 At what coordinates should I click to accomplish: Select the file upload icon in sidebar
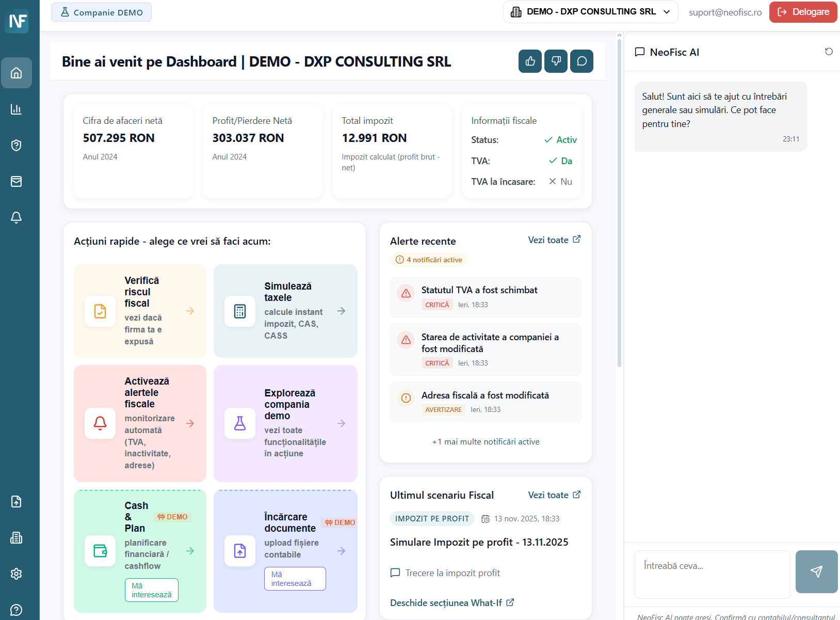[17, 501]
